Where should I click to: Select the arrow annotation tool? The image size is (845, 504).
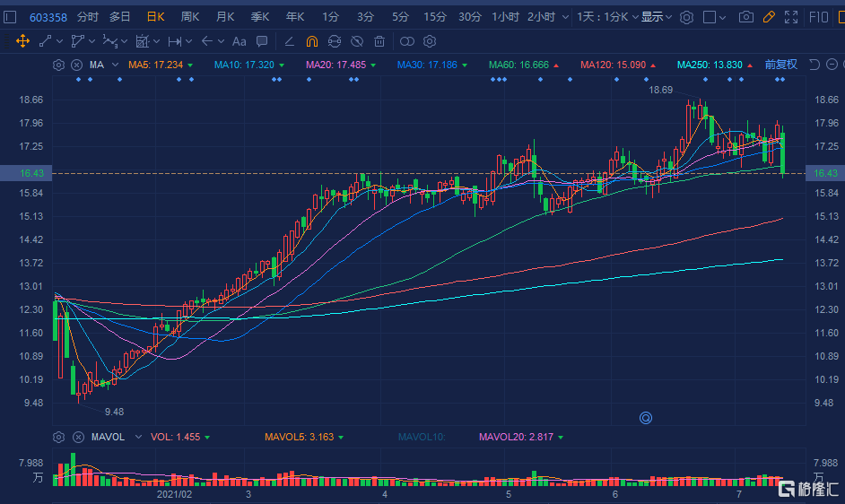coord(207,41)
